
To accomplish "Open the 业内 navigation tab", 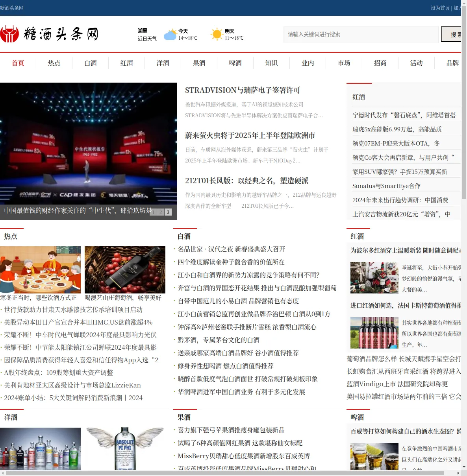I will point(308,63).
